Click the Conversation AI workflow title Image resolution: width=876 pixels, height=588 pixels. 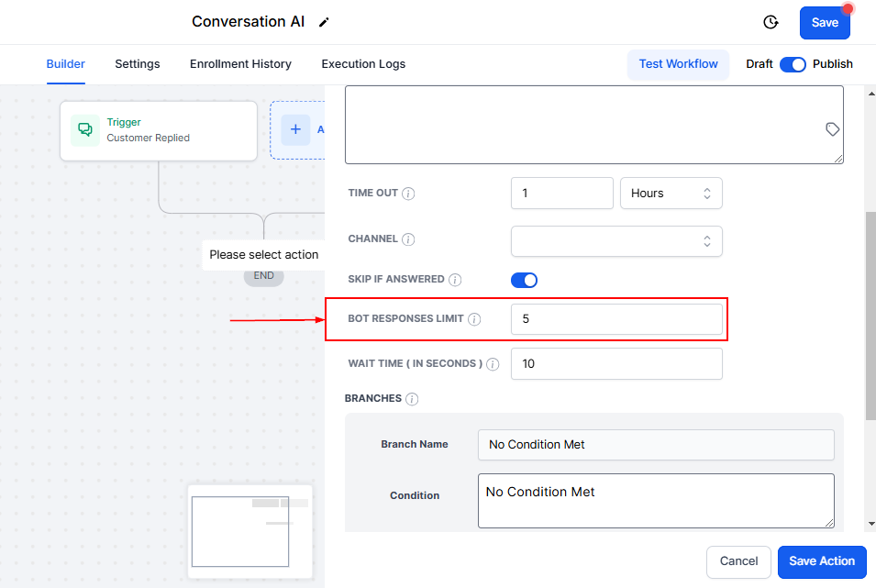click(248, 22)
